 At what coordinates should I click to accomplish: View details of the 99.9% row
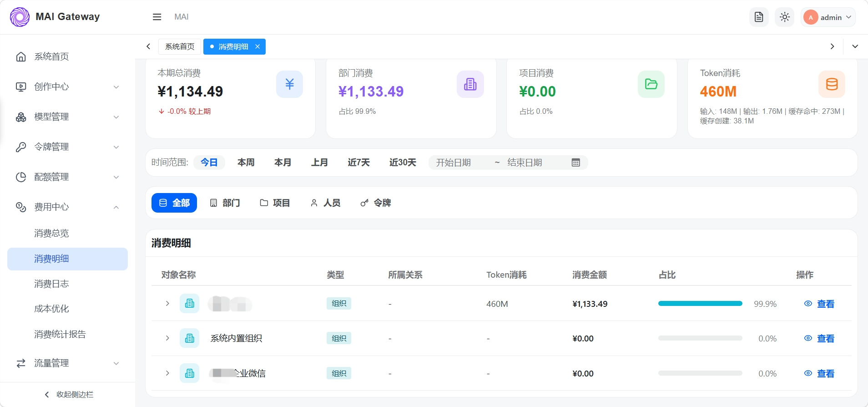(819, 304)
